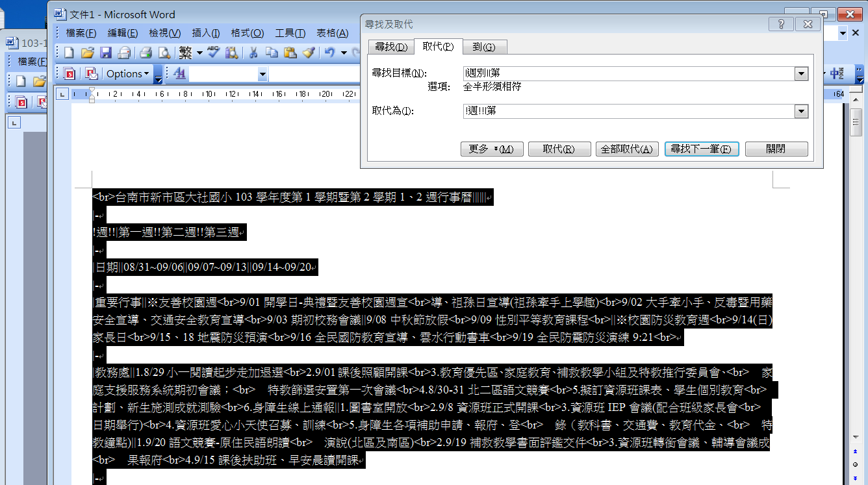Open 檔案(F) menu in the 103-1 background window

[x=32, y=62]
